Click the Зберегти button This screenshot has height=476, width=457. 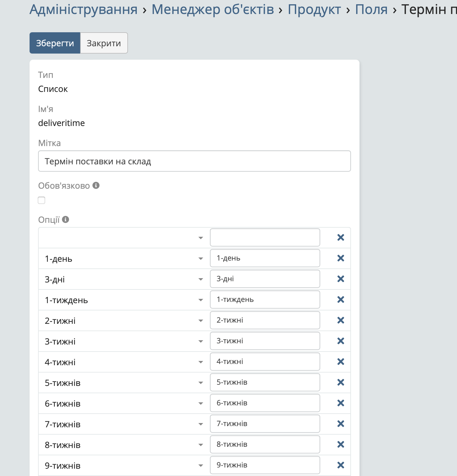55,43
